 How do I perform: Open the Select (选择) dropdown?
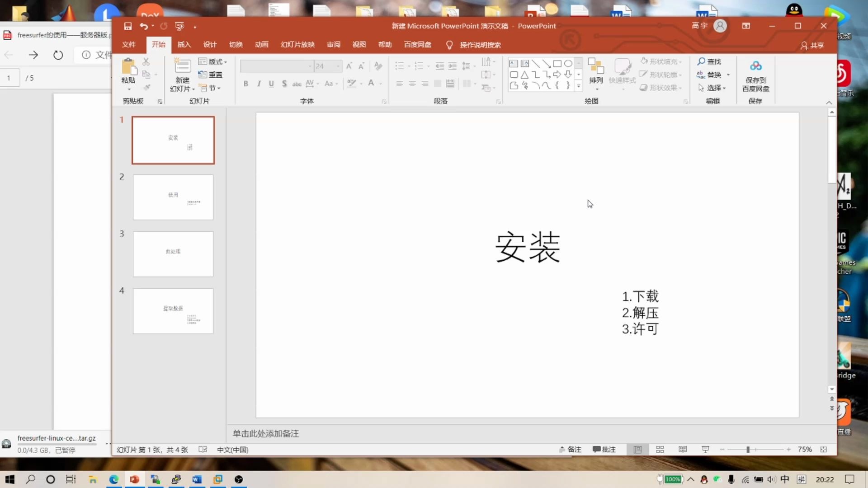pos(712,88)
